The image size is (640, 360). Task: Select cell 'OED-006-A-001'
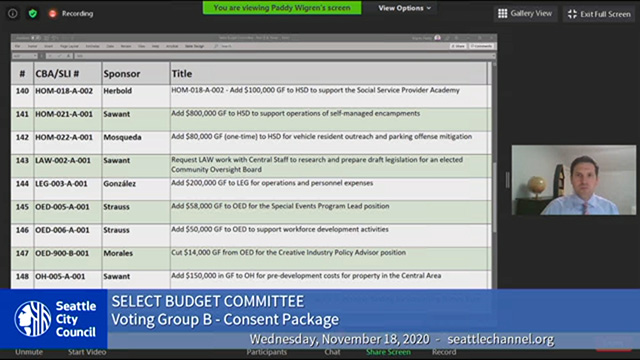[x=68, y=236]
